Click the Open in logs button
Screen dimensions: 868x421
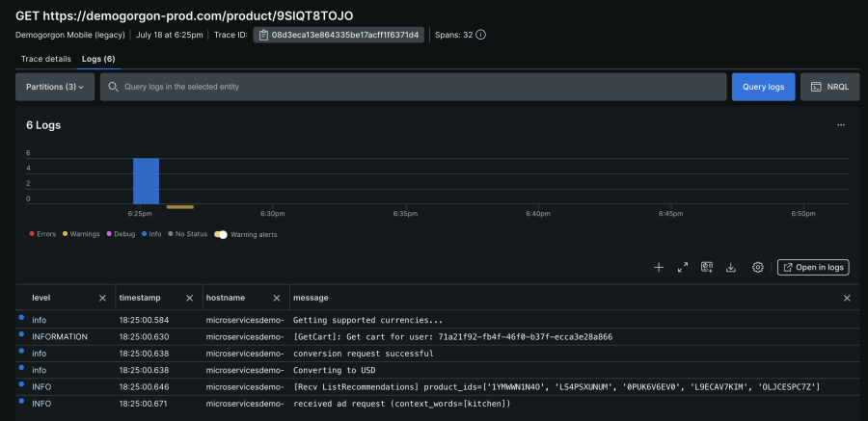(813, 267)
